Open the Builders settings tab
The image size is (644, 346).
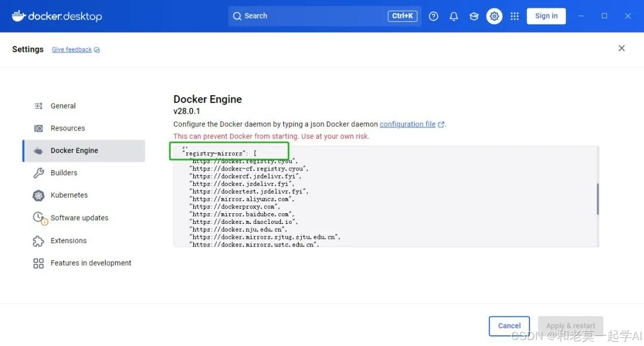(x=84, y=173)
